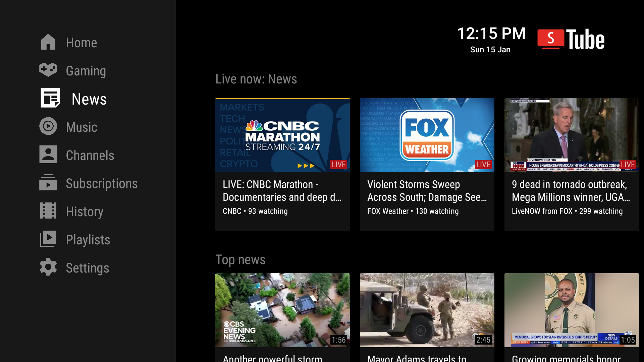
Task: Open the Subscriptions menu label
Action: click(x=102, y=183)
